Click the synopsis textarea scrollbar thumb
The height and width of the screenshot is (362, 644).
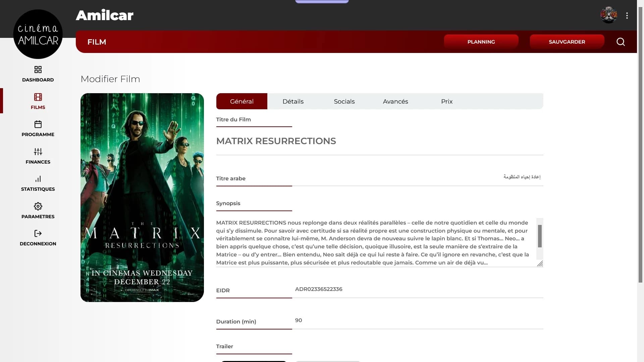[x=540, y=236]
